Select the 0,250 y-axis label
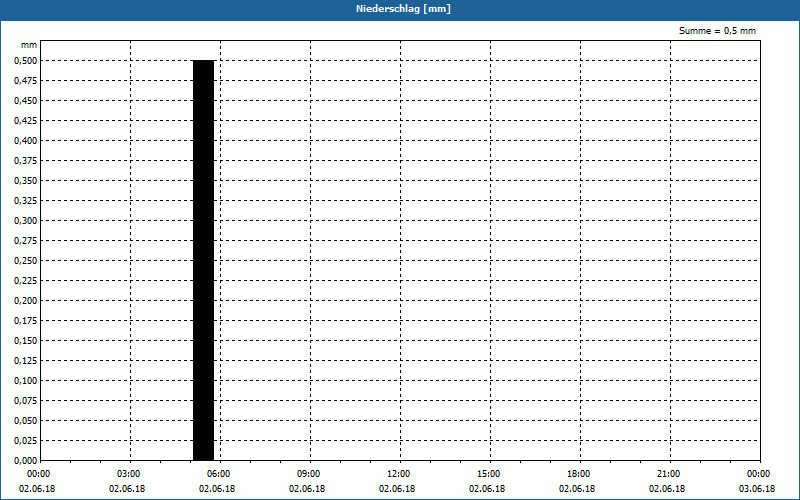 (x=26, y=261)
